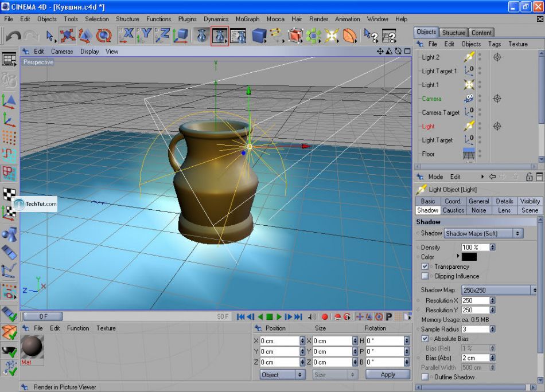This screenshot has height=392, width=545.
Task: Click target tag on Light.2 row
Action: point(497,57)
